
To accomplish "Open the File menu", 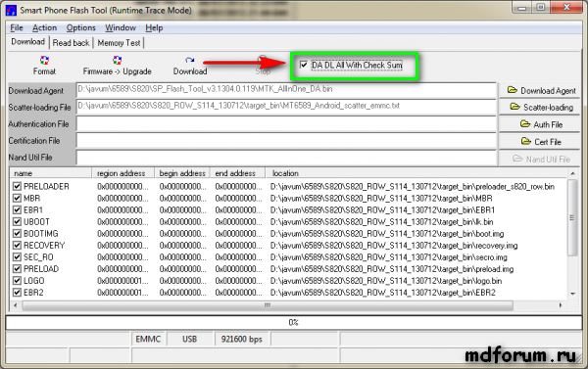I will [17, 27].
